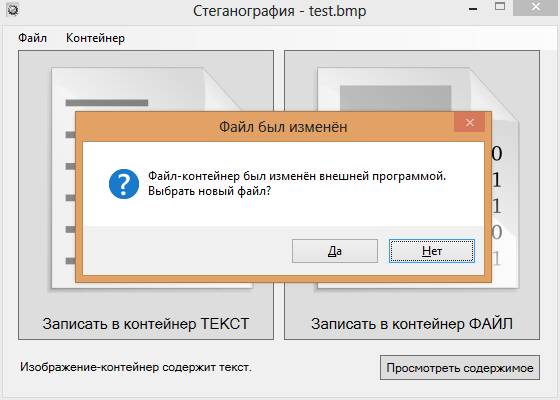Click the dialog title Файл был изменён

(283, 127)
